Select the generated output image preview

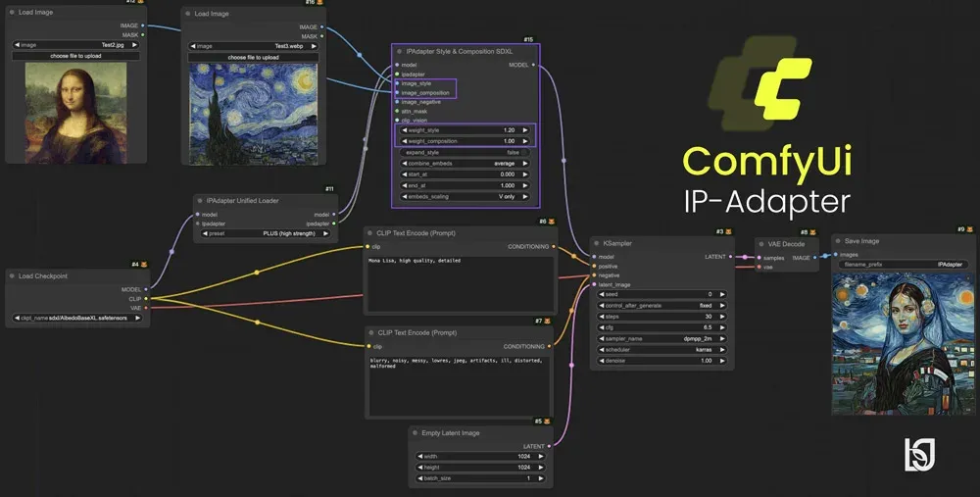[x=904, y=343]
